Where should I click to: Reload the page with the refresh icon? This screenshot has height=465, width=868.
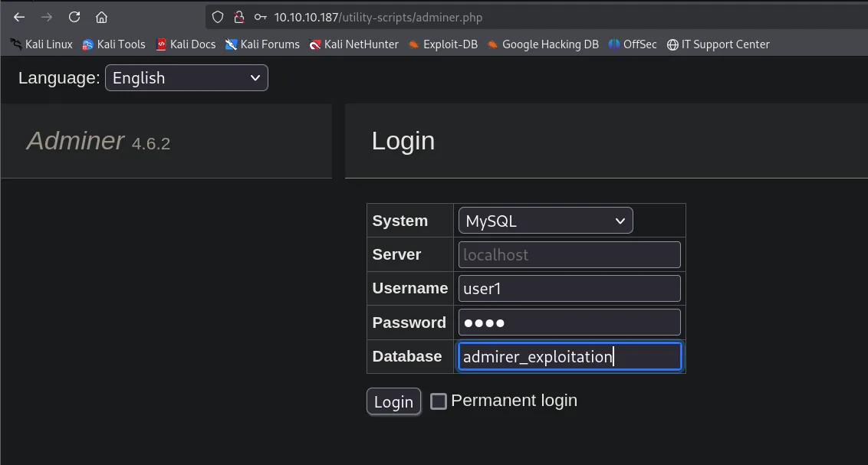click(74, 17)
